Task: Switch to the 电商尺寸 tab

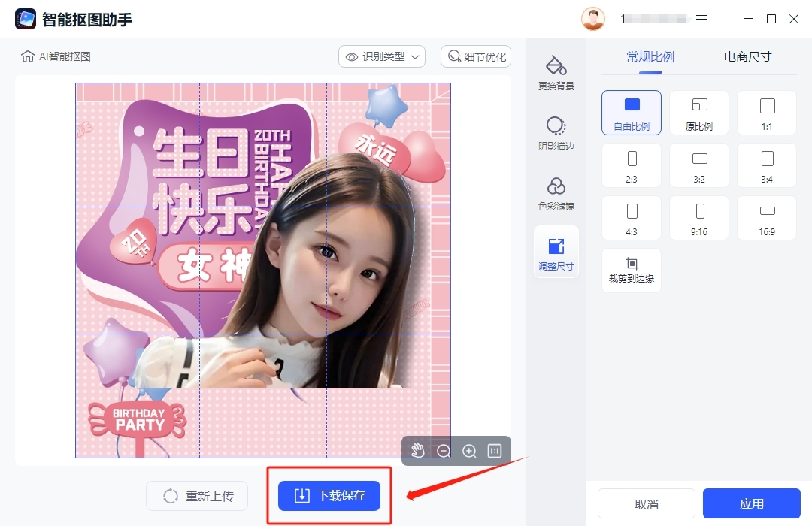Action: point(747,57)
